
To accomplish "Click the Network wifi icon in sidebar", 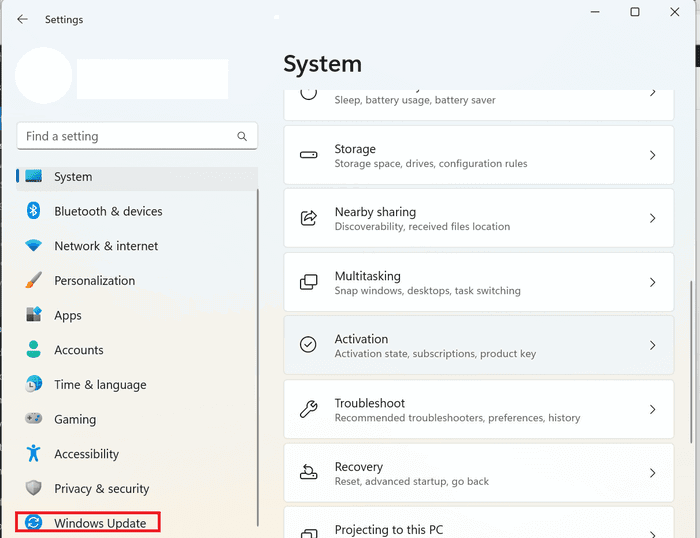I will (x=33, y=245).
